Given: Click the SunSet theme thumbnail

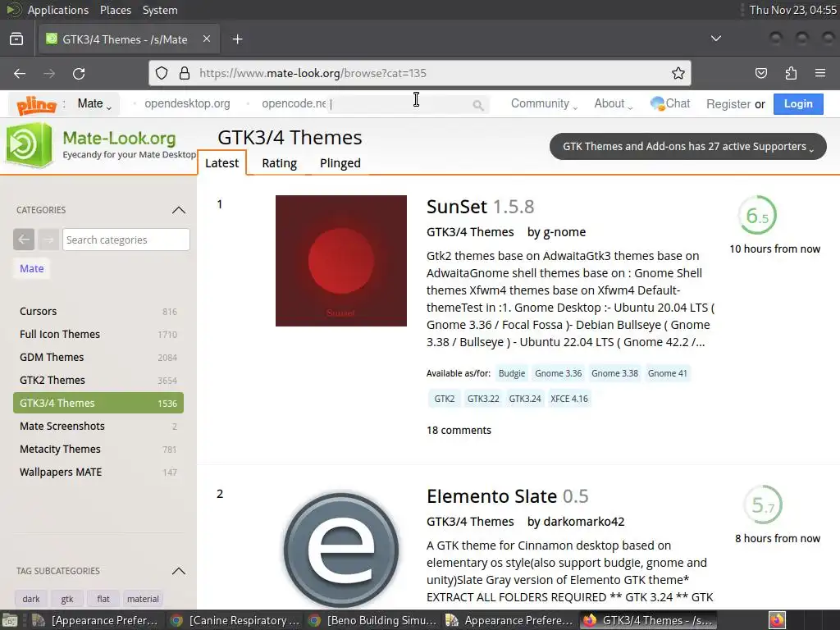Looking at the screenshot, I should point(340,260).
